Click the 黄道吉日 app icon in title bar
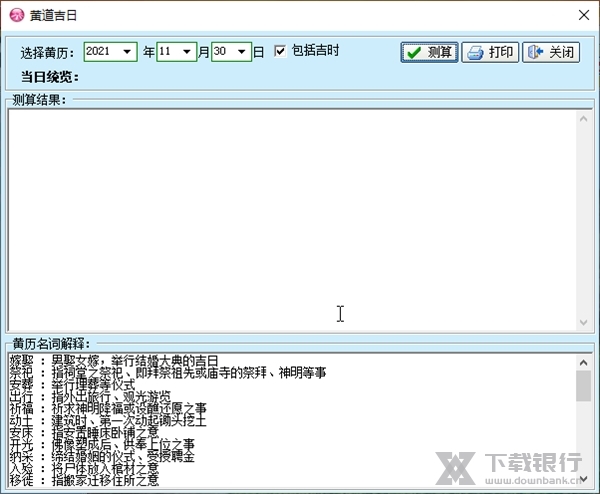 [x=15, y=14]
